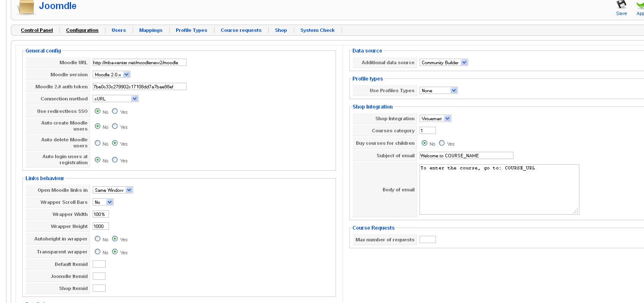Viewport: 644px width, 303px height.
Task: Select Yes for Buy courses for children
Action: (442, 143)
